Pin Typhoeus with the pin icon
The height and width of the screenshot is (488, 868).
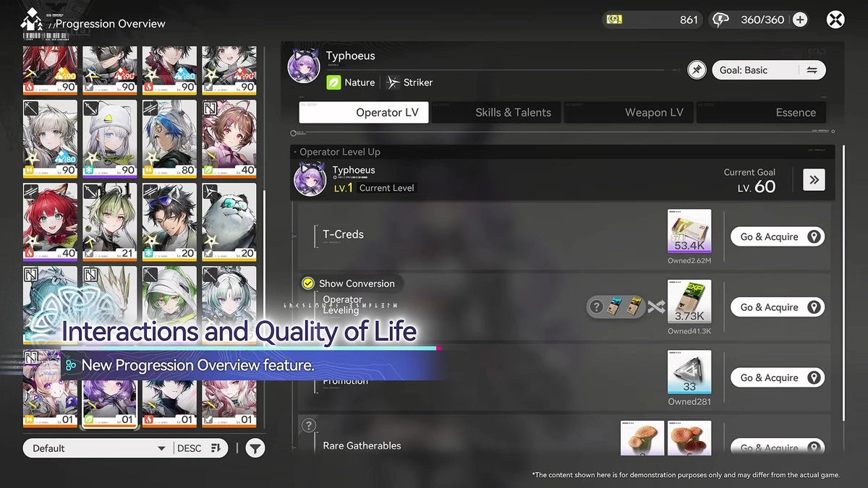(x=697, y=70)
